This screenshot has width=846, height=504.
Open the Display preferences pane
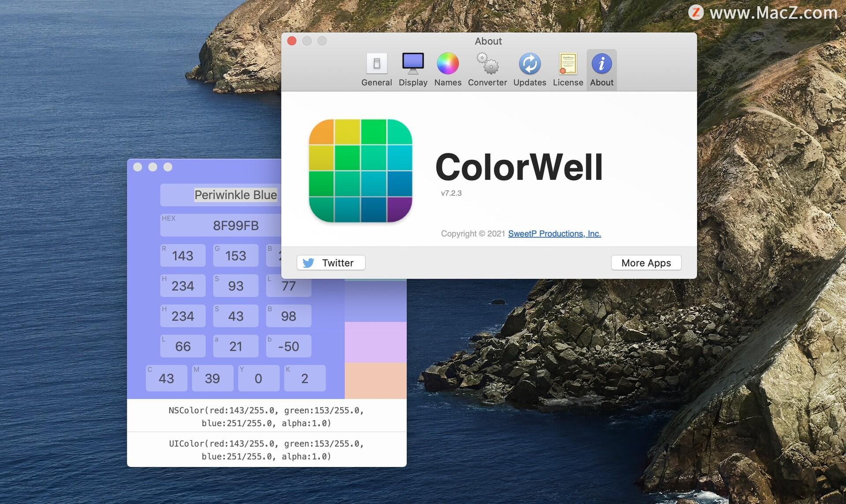[413, 70]
